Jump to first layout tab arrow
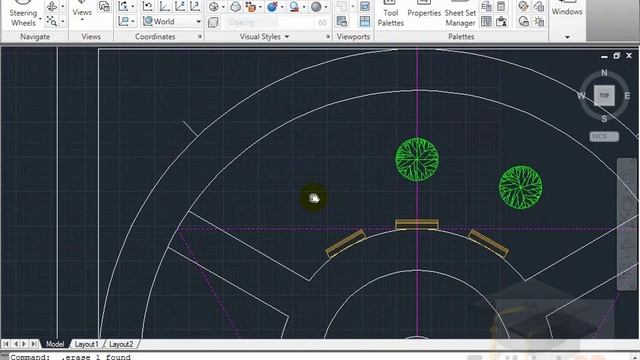Viewport: 640px width, 360px height. [x=6, y=344]
